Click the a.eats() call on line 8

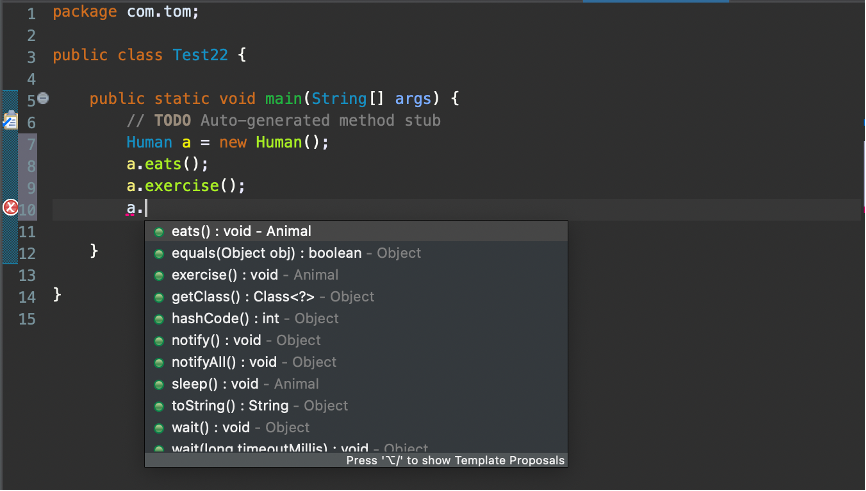point(167,164)
